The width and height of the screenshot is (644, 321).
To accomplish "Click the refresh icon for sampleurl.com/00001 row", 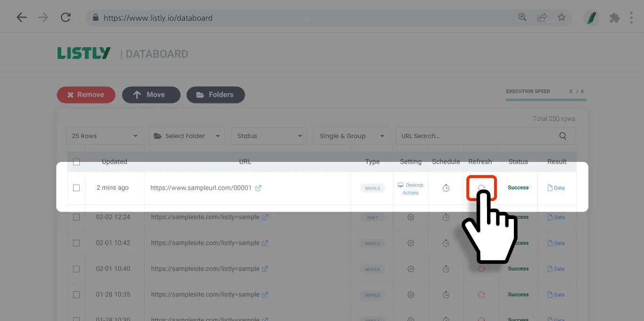I will click(x=481, y=187).
